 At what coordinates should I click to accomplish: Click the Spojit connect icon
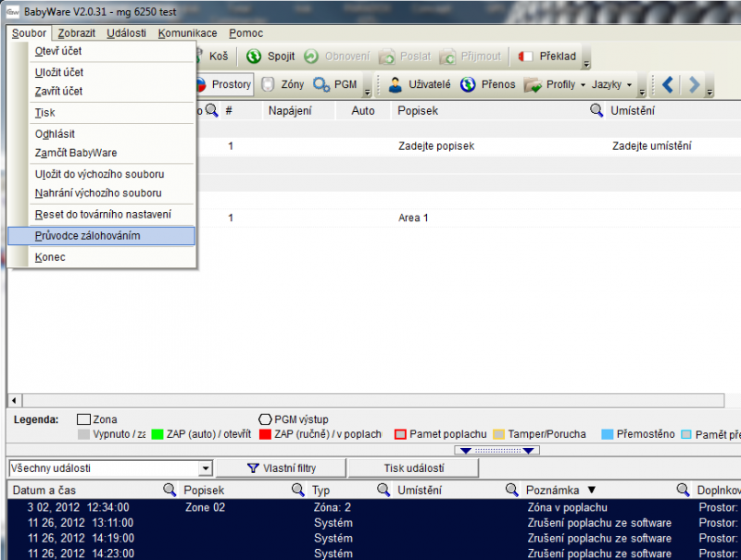coord(254,56)
